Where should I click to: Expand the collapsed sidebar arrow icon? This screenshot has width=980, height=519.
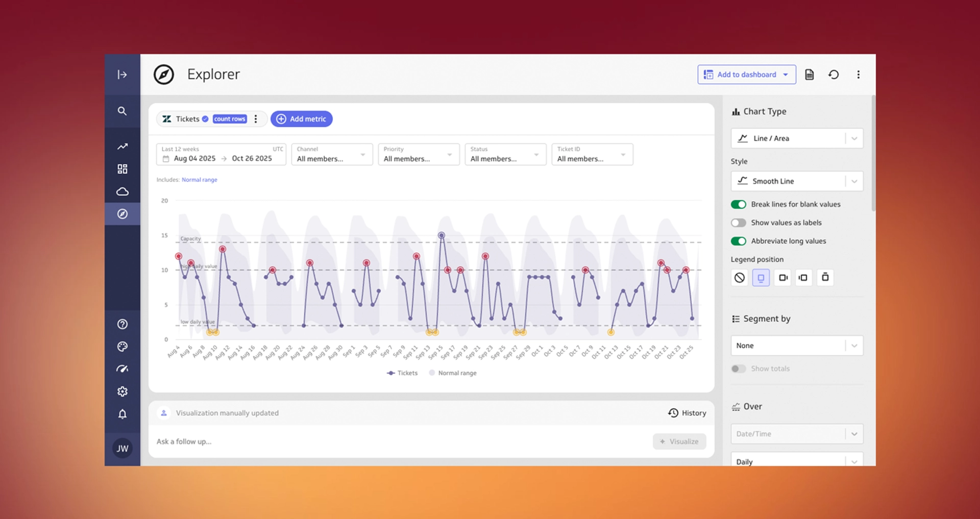122,75
